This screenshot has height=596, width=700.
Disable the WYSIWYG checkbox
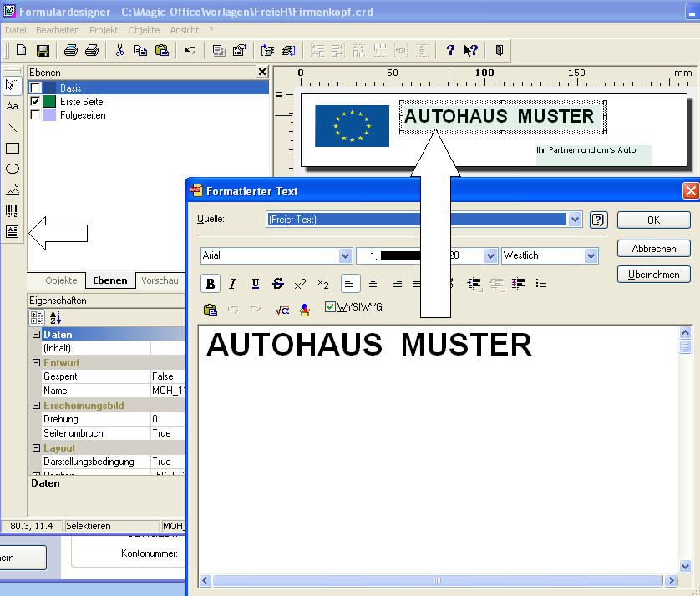coord(330,307)
